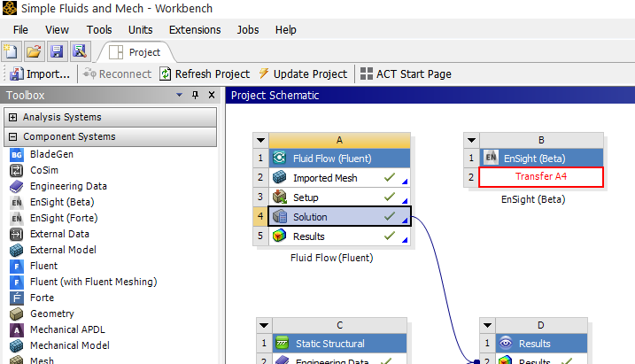This screenshot has height=364, width=635.
Task: Click the Mechanical APDL icon
Action: click(x=17, y=330)
